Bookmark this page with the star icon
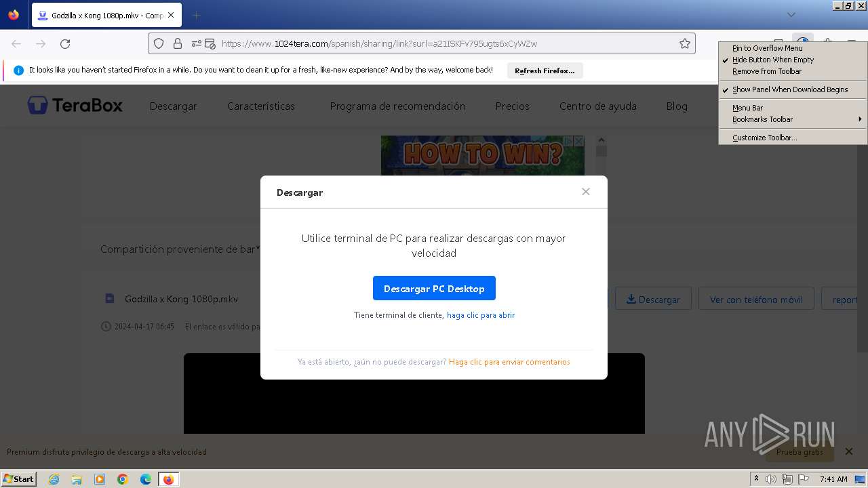The width and height of the screenshot is (868, 488). point(685,43)
